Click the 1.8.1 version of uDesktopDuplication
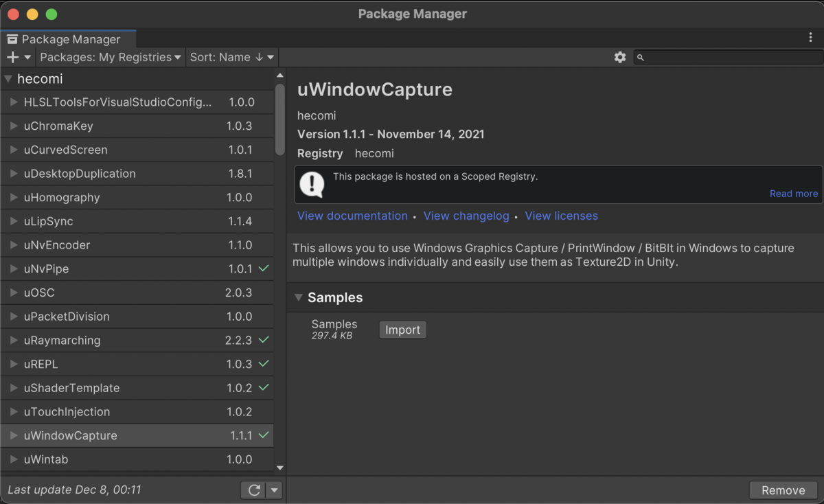 tap(240, 174)
